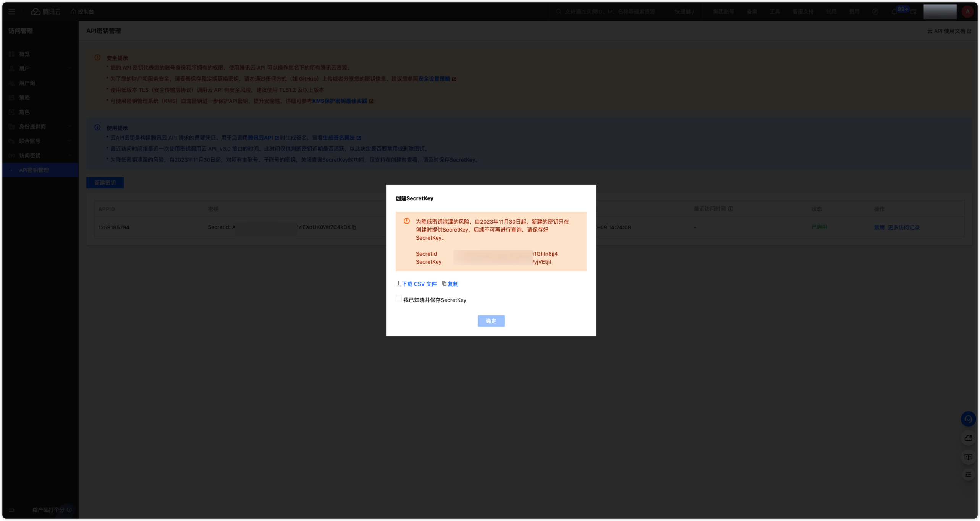Screen dimensions: 980x521
Task: Click the feedback list floating icon
Action: pyautogui.click(x=969, y=474)
